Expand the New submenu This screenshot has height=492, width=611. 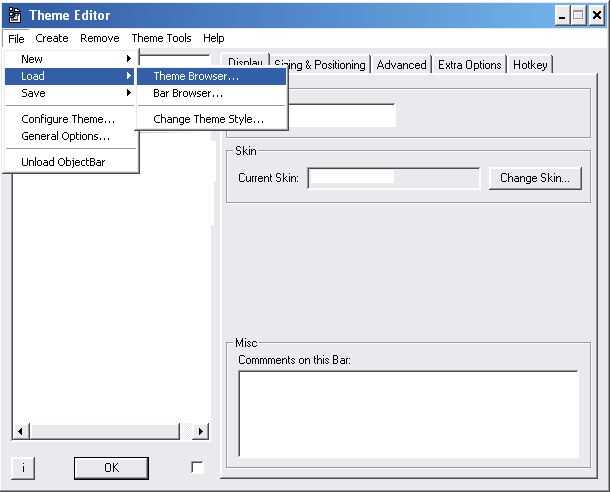[70, 59]
